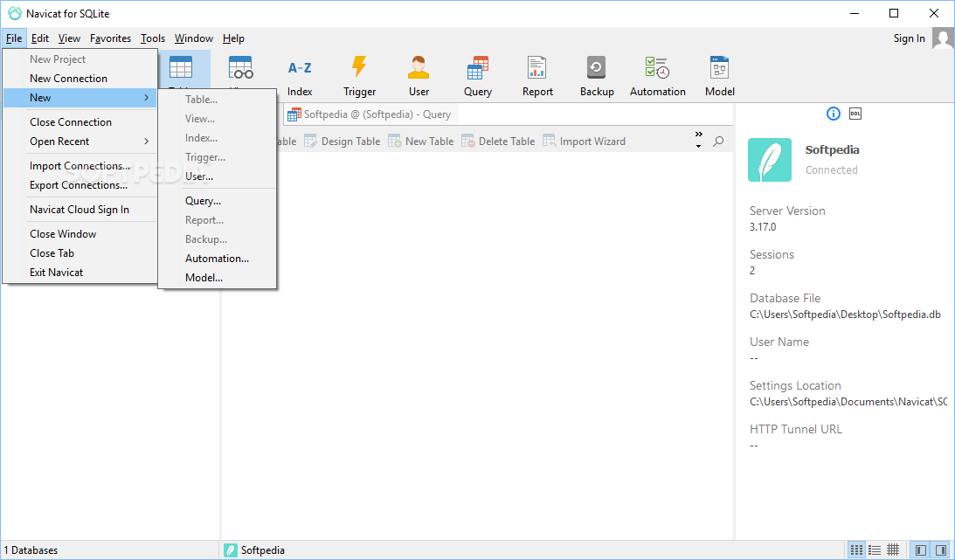Open the Backup toolbar section
Image resolution: width=955 pixels, height=560 pixels.
click(597, 76)
